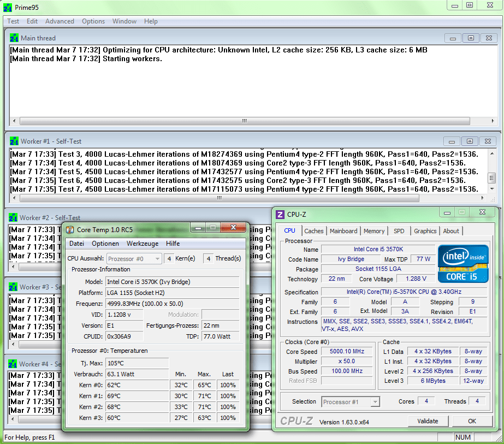Screen dimensions: 504x444
Task: Open the Prozessor #0 dropdown in Core Temp
Action: (134, 259)
